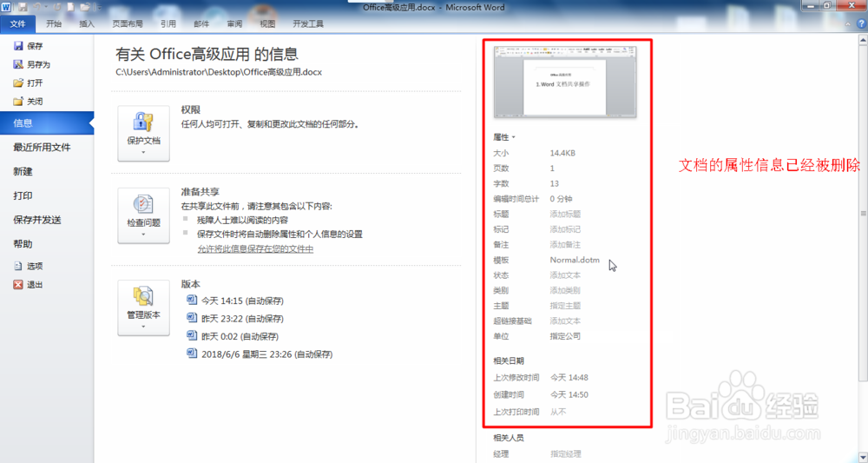Click the 指定经理 manager field
Image resolution: width=868 pixels, height=463 pixels.
click(565, 454)
